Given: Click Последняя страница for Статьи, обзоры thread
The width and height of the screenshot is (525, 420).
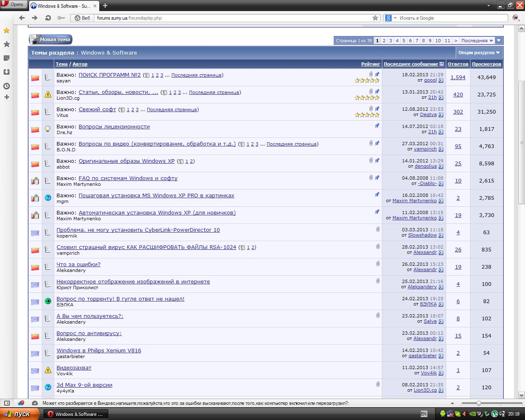Looking at the screenshot, I should pos(214,92).
